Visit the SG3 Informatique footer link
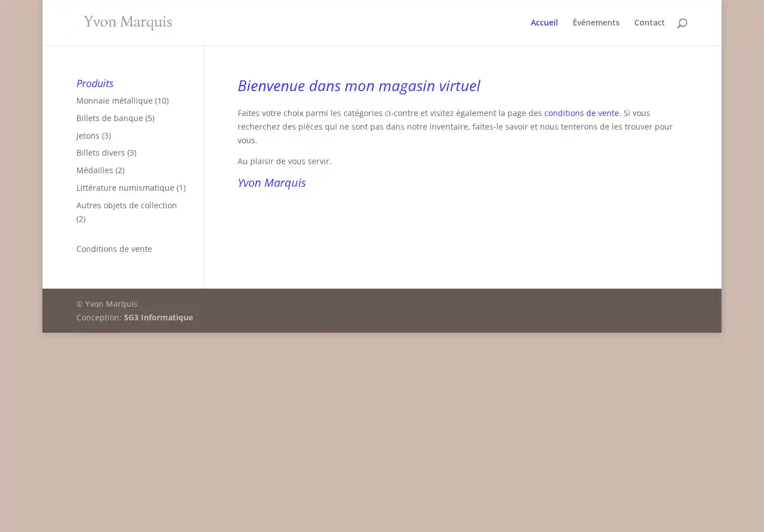 (x=158, y=318)
